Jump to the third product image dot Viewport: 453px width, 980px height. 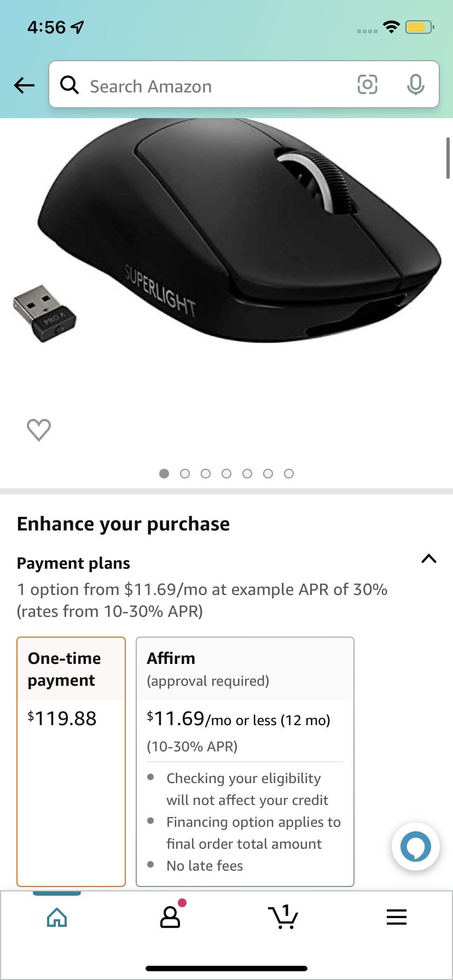tap(206, 474)
